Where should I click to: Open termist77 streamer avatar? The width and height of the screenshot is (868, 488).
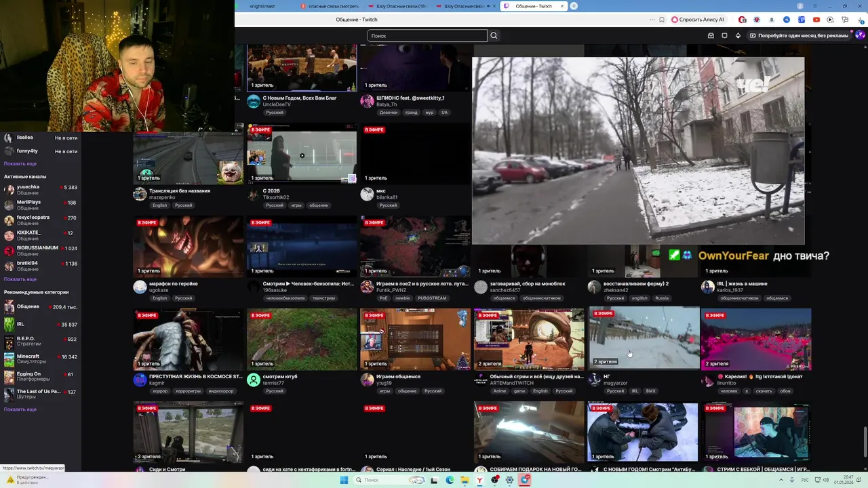coord(254,380)
